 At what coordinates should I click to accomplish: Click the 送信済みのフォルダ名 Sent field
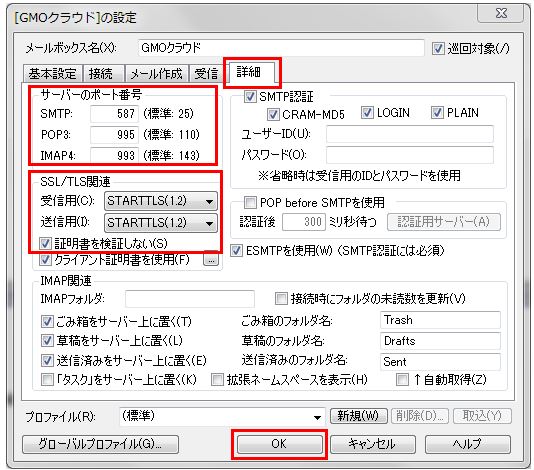point(440,362)
